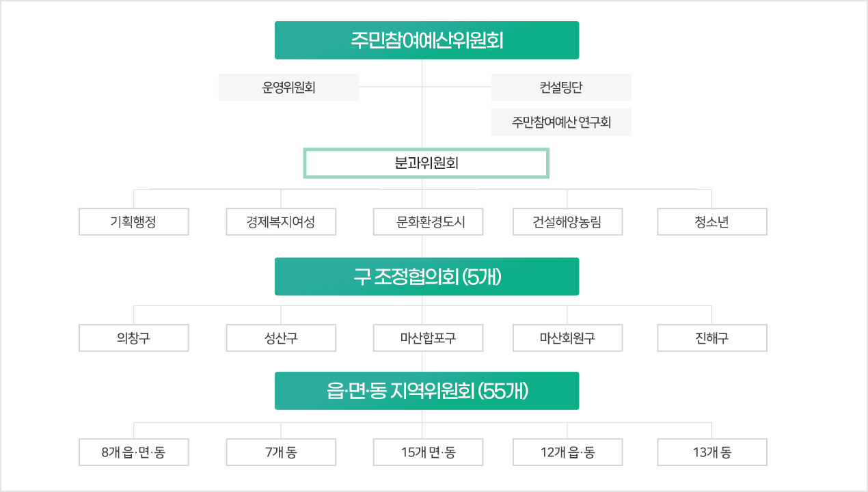This screenshot has width=868, height=492.
Task: Select the 13개 동 box
Action: click(x=712, y=452)
